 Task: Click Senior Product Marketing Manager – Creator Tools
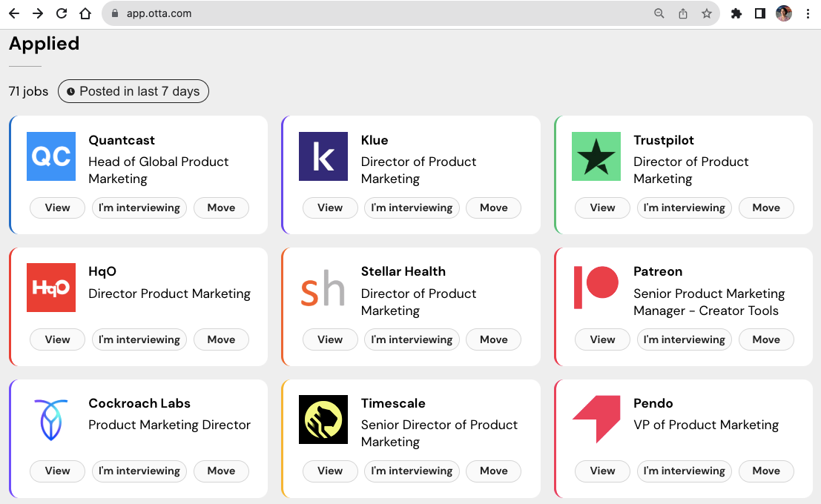coord(709,302)
